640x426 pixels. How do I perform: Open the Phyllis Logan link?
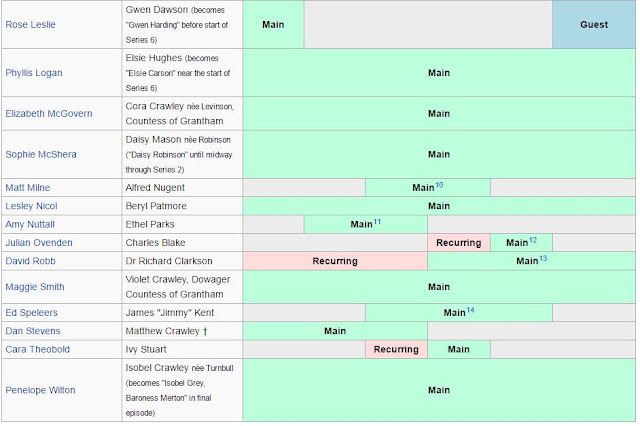34,73
